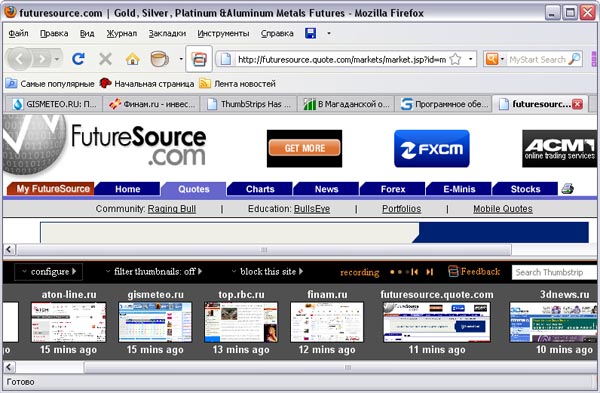The image size is (600, 393).
Task: Click the Feedback icon in ThumbStrips bar
Action: tap(453, 272)
